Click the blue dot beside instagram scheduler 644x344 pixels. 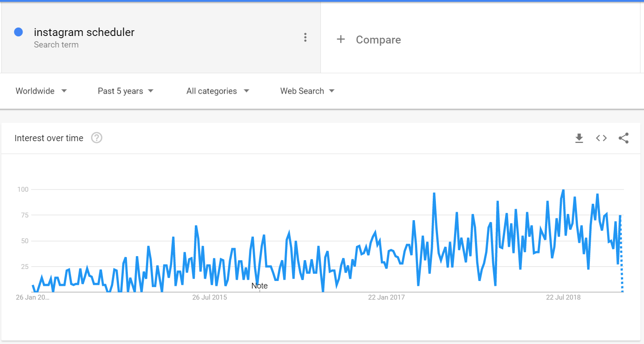(18, 32)
